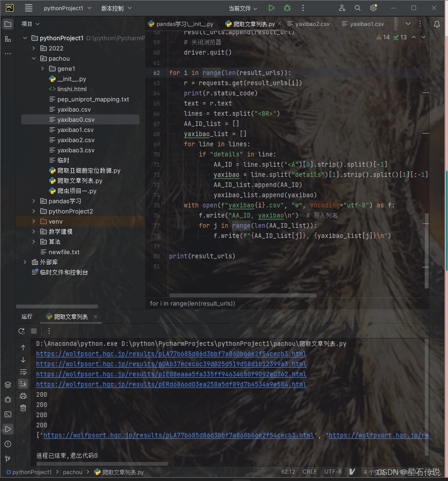Image resolution: width=448 pixels, height=481 pixels.
Task: Open the notifications bell
Action: 436,24
